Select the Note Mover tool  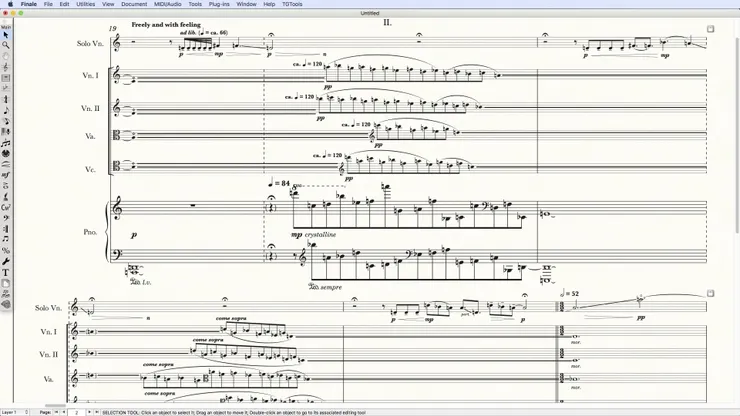[6, 239]
